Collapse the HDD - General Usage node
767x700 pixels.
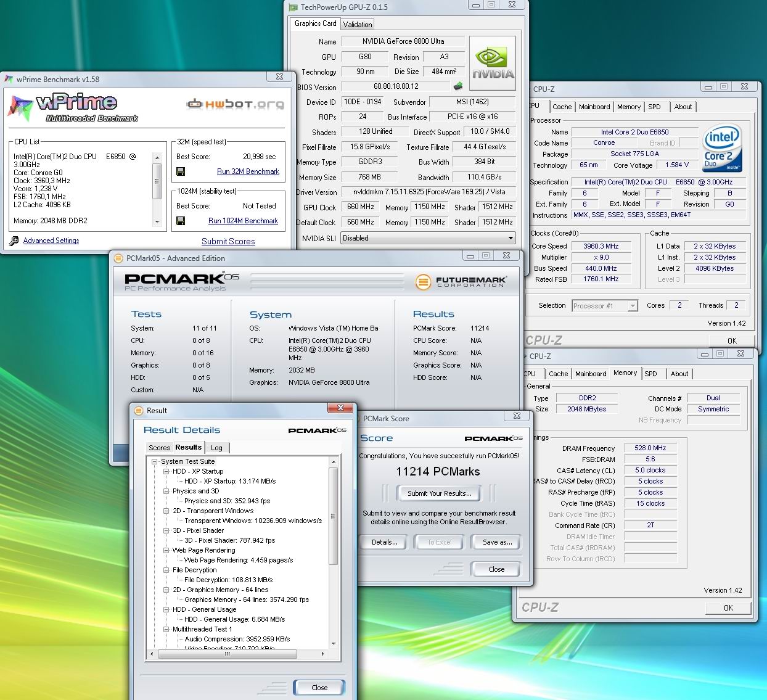166,609
